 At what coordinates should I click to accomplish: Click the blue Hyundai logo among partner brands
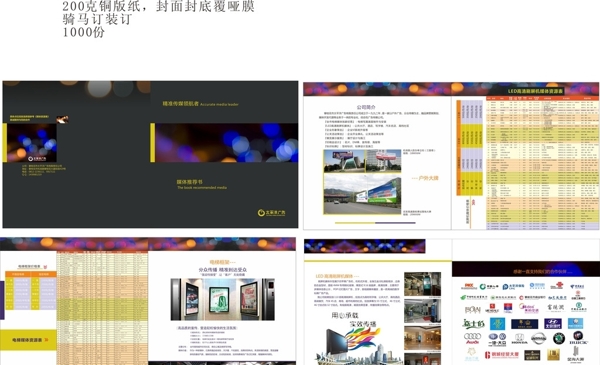(553, 324)
